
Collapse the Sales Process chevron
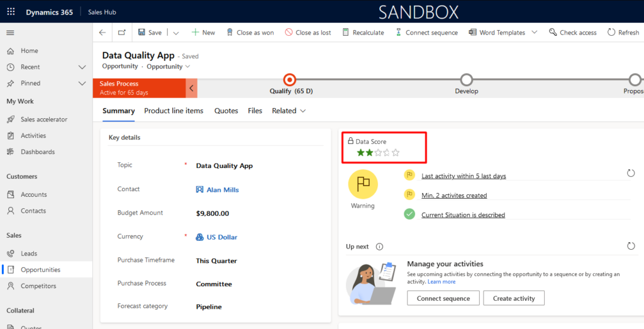click(x=191, y=88)
